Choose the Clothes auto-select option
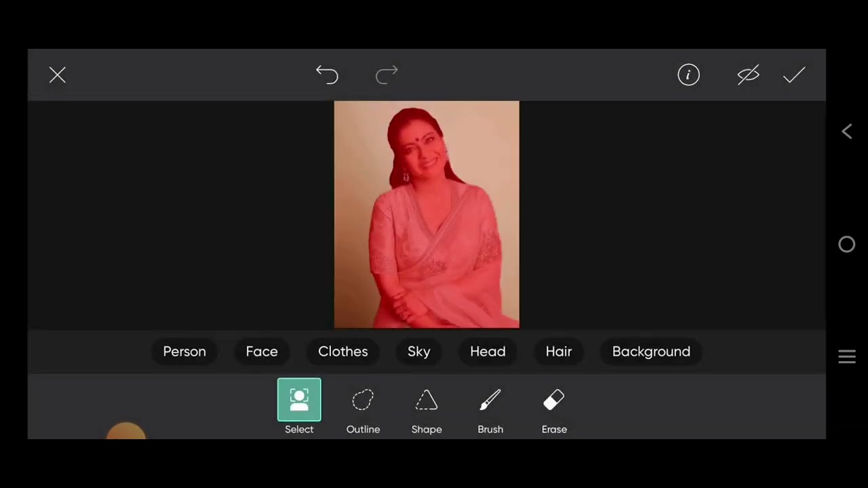868x488 pixels. point(343,351)
